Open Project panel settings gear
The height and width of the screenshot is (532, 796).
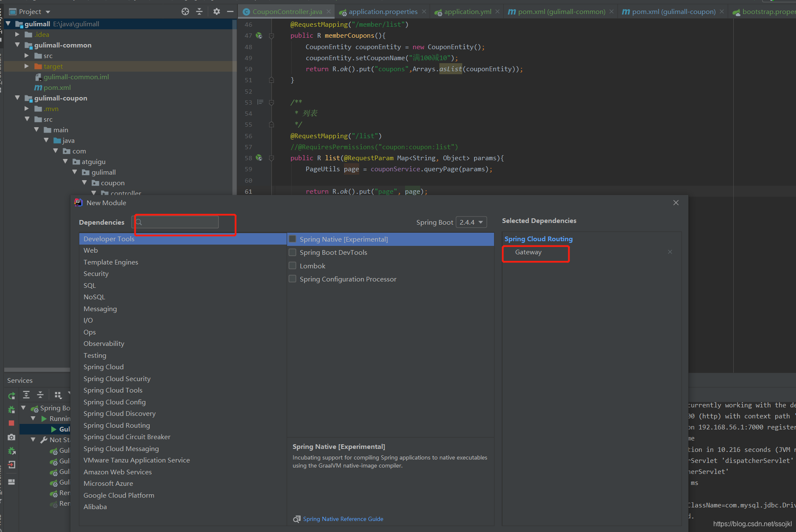click(x=217, y=11)
